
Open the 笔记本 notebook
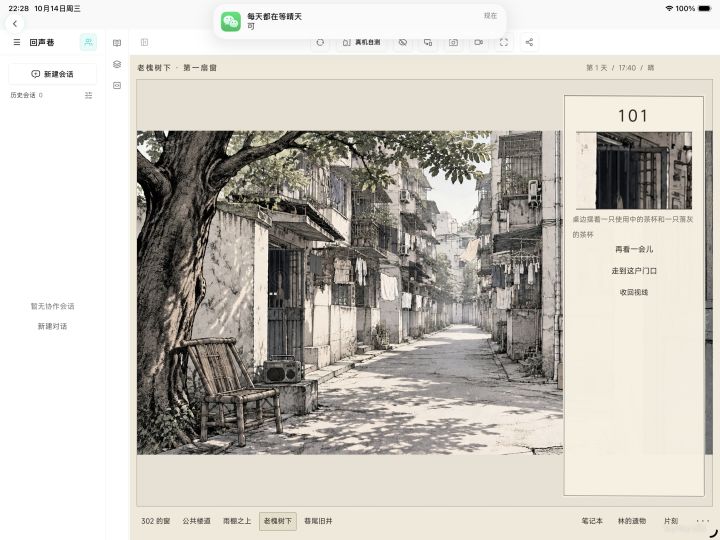pos(592,521)
